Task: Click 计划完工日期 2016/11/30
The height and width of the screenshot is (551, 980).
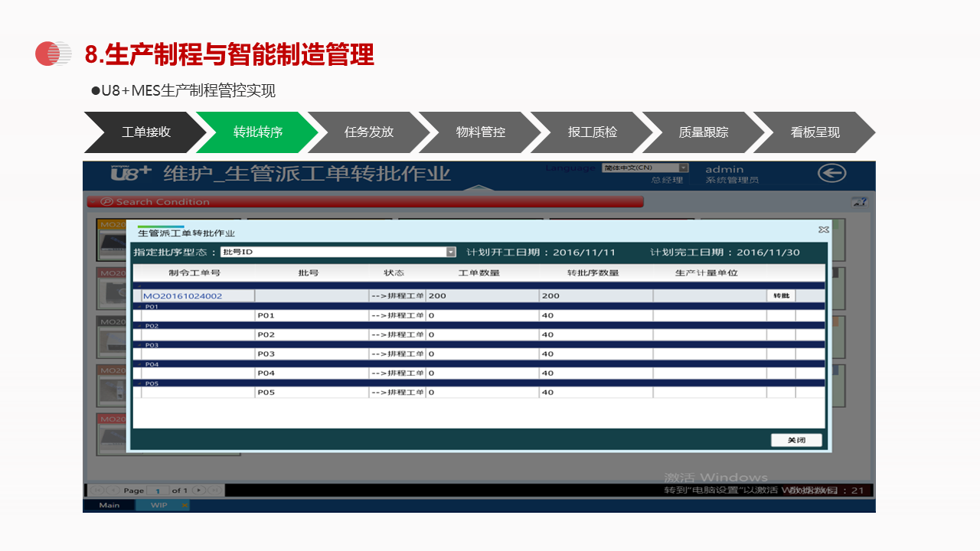Action: [725, 252]
